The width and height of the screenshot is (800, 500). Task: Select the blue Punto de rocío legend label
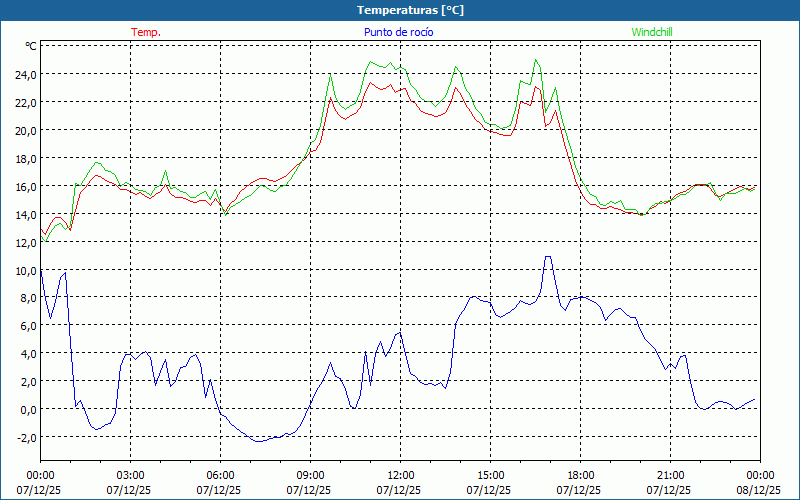click(x=398, y=32)
